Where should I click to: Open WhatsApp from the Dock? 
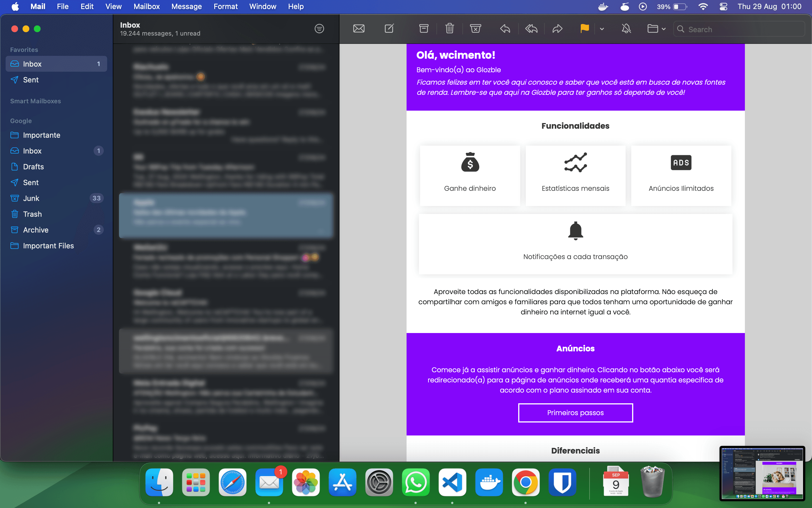[416, 483]
